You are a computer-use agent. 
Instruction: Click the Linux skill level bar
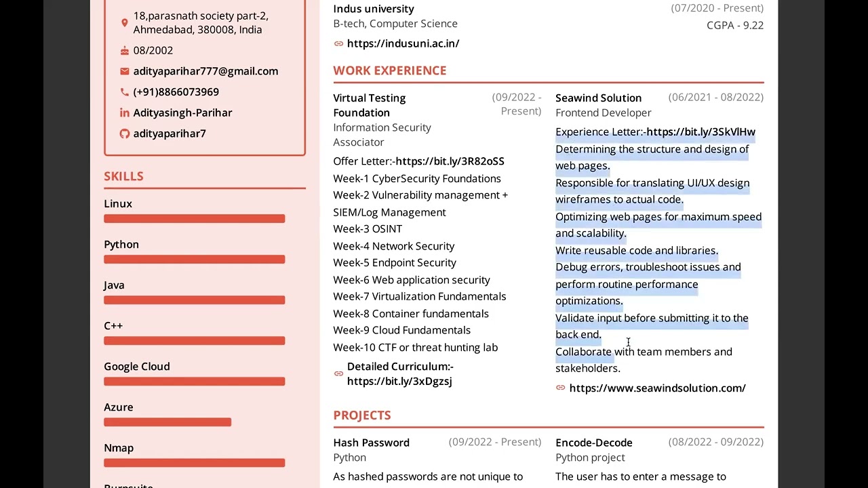point(194,219)
